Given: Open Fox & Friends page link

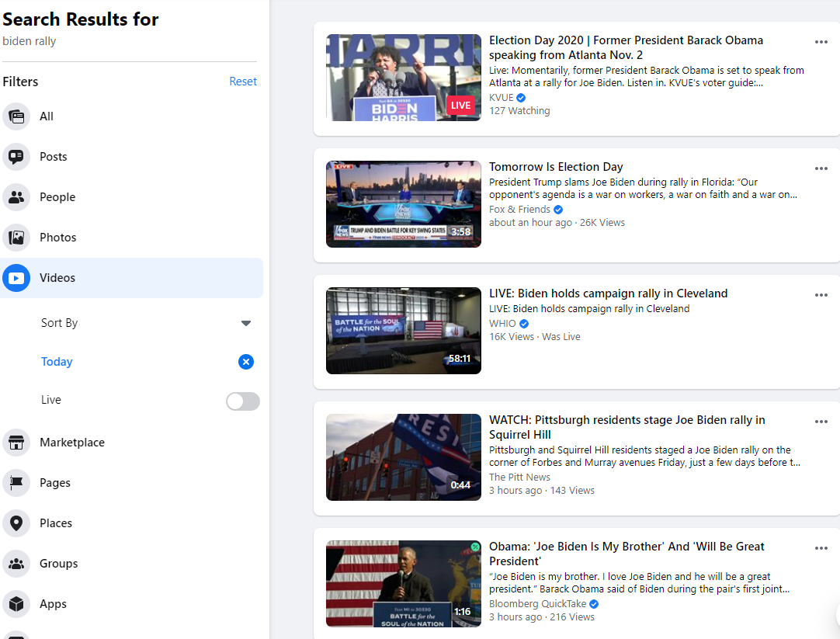Looking at the screenshot, I should [x=519, y=210].
